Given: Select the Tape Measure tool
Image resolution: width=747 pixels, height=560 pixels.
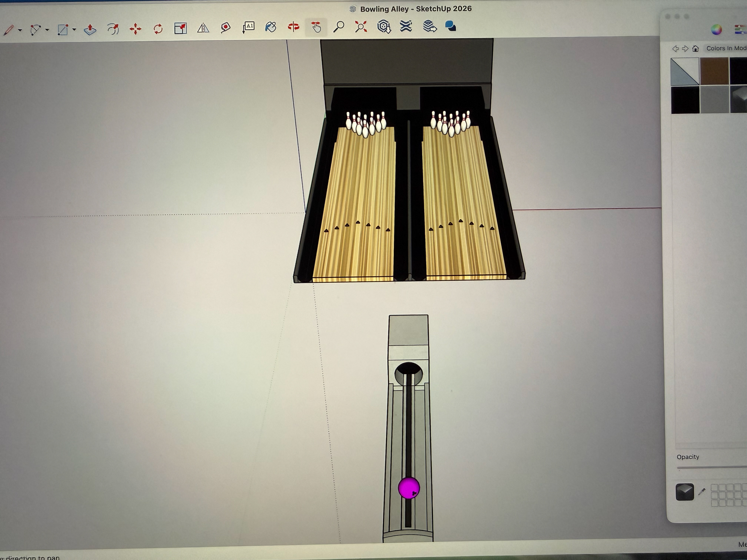Looking at the screenshot, I should point(226,27).
